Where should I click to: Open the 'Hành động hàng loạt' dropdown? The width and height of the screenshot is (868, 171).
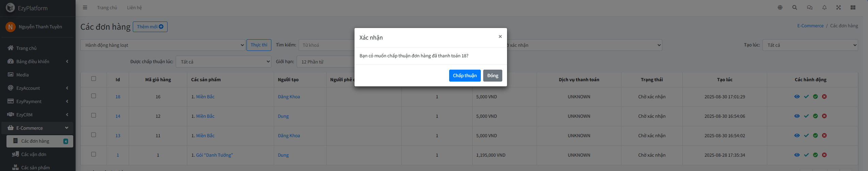pyautogui.click(x=163, y=45)
